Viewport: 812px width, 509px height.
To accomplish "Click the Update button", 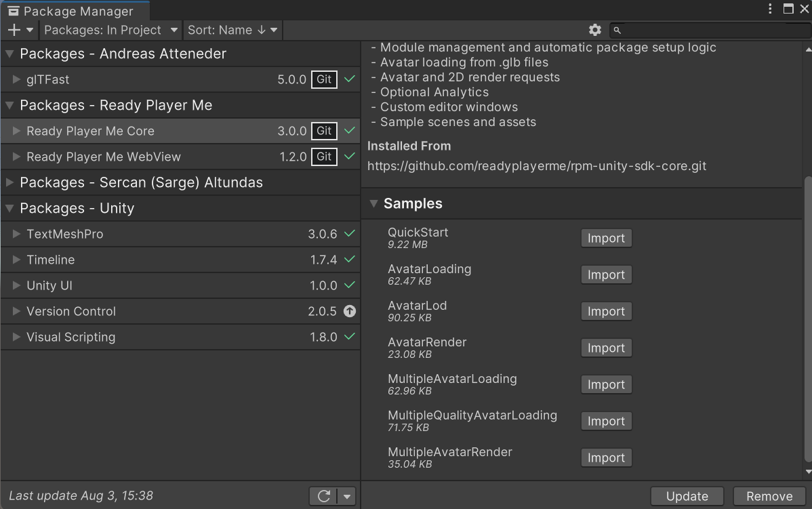I will point(687,496).
